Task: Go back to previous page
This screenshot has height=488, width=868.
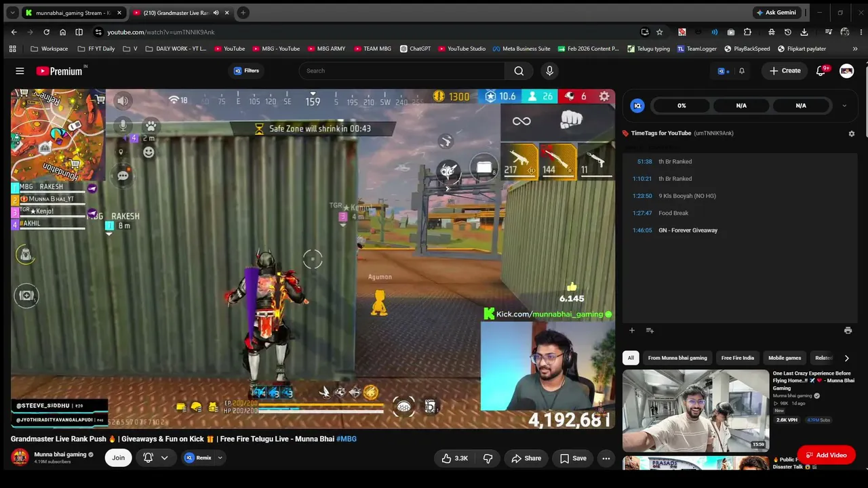Action: [x=14, y=32]
